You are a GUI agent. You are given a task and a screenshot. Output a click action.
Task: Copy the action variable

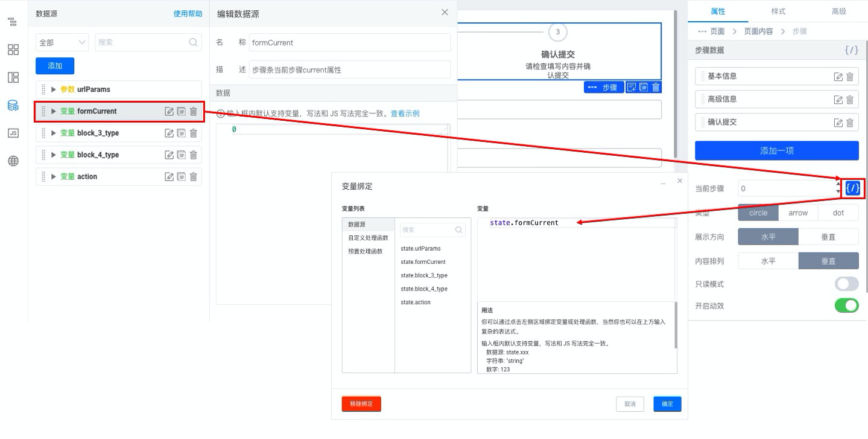click(182, 176)
